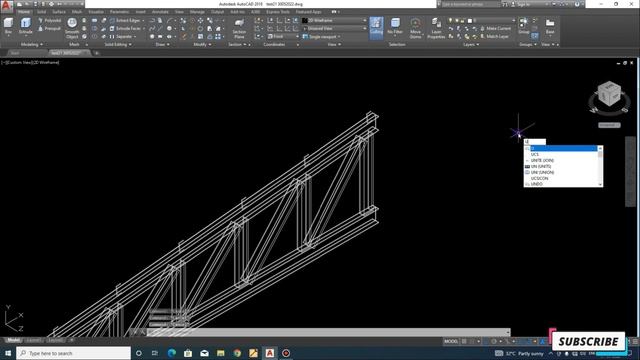Select Extract Edges tool

(x=127, y=20)
